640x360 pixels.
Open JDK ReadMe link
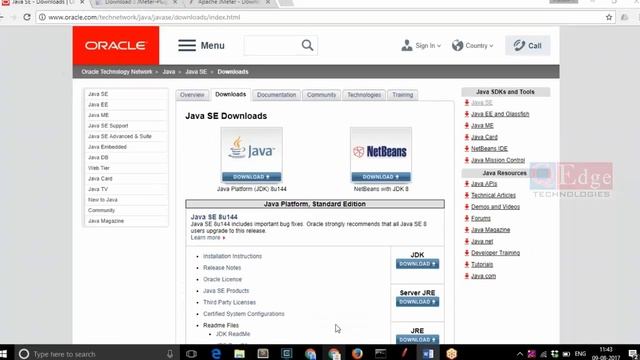coord(233,334)
